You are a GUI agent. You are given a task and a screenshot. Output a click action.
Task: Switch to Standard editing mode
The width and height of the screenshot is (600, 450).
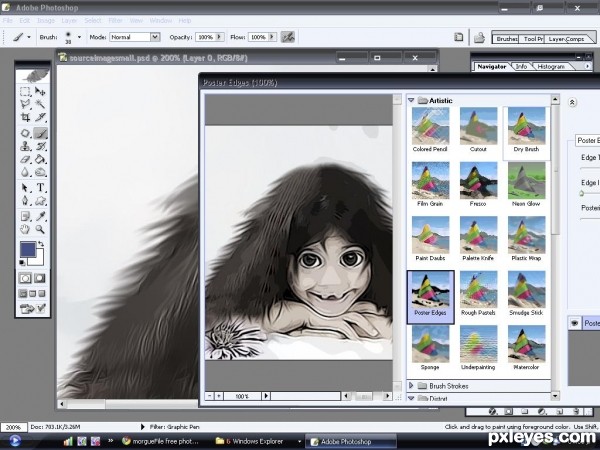click(25, 278)
